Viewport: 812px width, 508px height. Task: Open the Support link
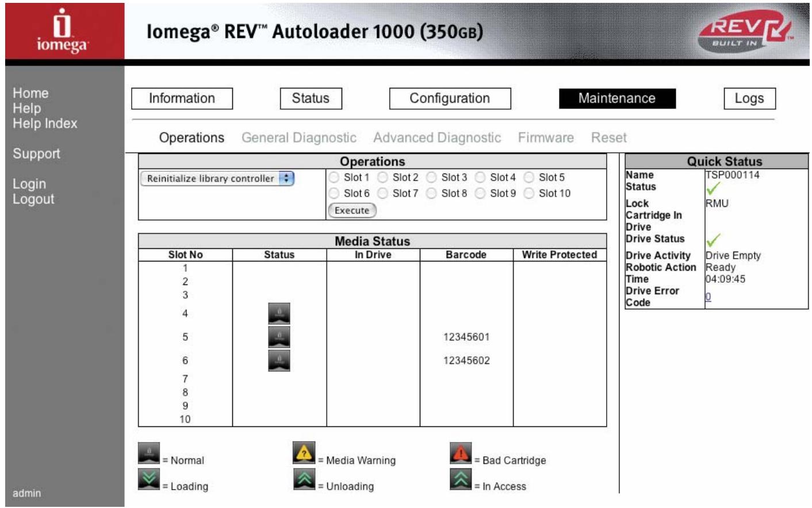36,153
